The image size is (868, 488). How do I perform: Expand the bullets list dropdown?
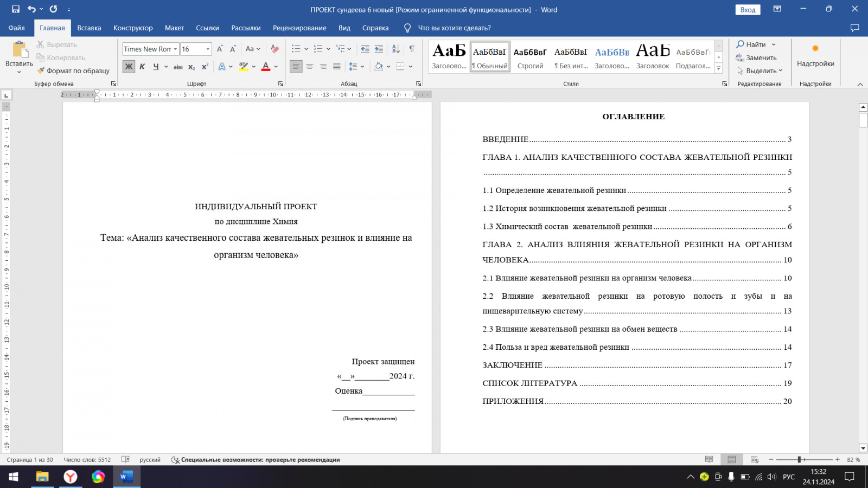[307, 49]
